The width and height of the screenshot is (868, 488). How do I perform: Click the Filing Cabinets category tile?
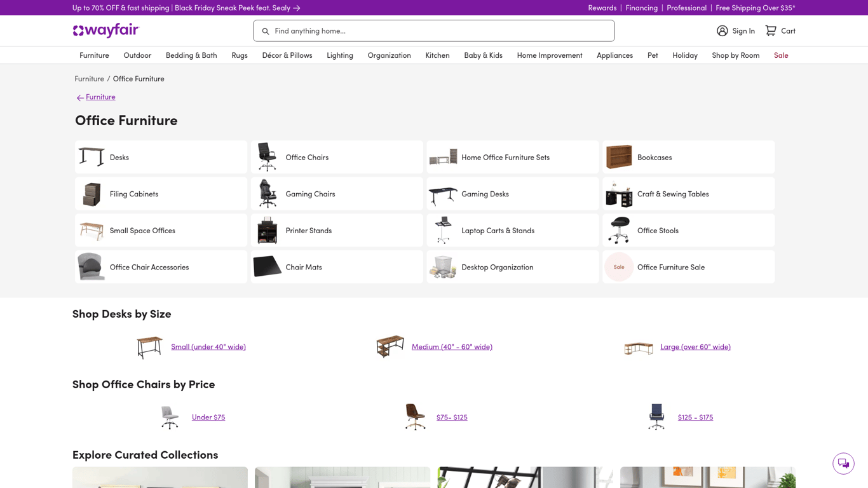161,194
